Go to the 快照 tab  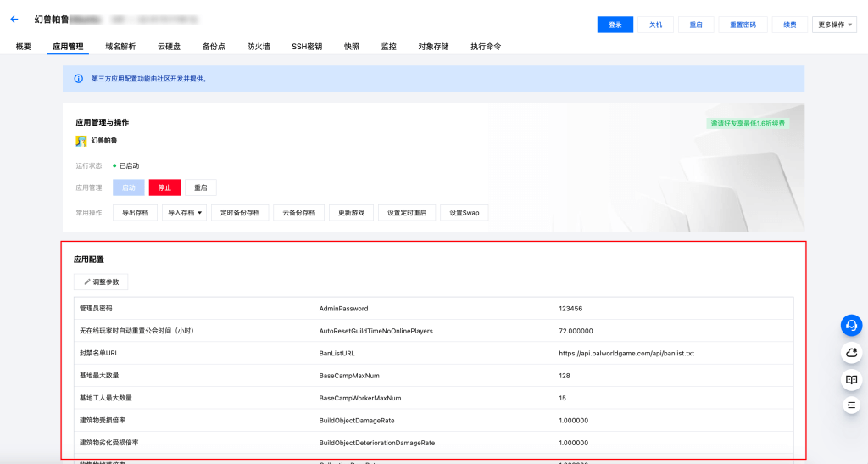pyautogui.click(x=351, y=47)
